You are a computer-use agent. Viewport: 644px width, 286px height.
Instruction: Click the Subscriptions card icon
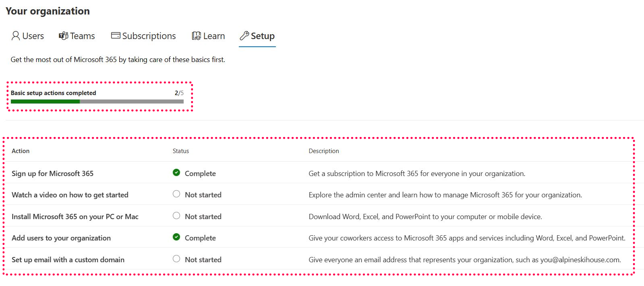click(x=116, y=35)
